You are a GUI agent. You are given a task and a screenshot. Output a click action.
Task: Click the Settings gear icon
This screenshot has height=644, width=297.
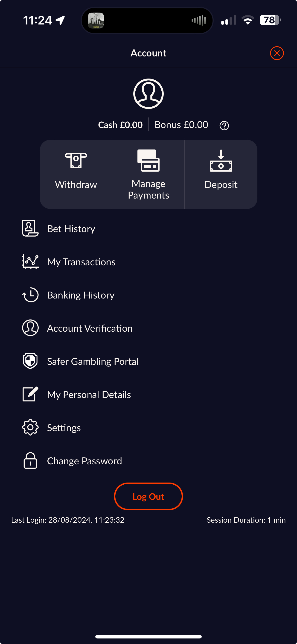[30, 427]
